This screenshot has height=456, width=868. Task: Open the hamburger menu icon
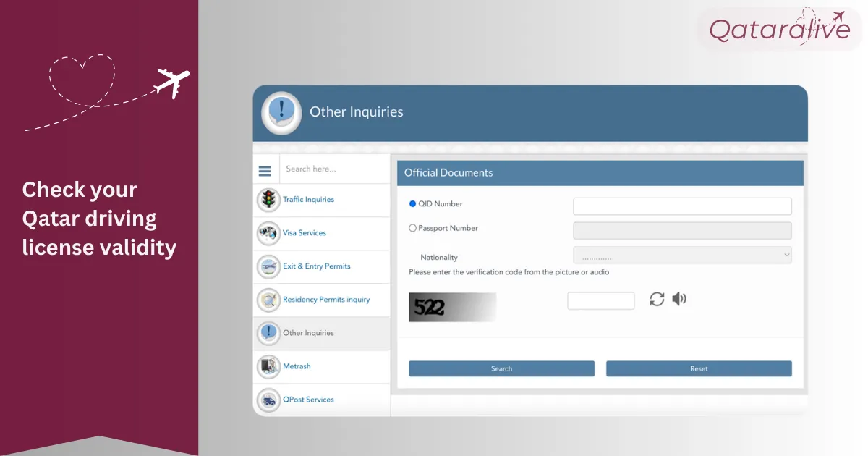pyautogui.click(x=265, y=172)
